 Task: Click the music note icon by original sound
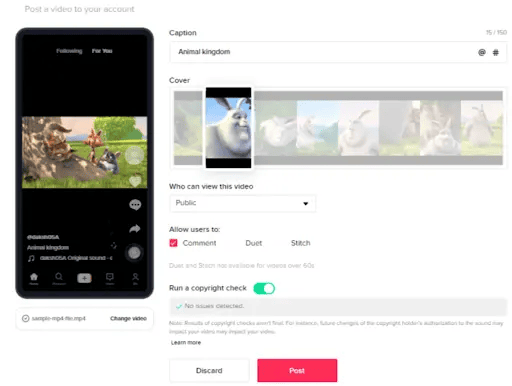[31, 258]
